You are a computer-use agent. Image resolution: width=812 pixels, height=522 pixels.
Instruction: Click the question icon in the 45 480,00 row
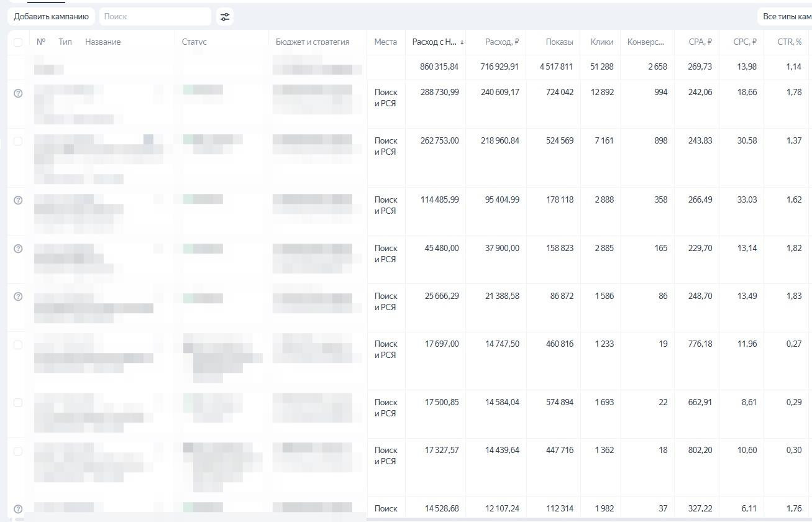coord(18,249)
